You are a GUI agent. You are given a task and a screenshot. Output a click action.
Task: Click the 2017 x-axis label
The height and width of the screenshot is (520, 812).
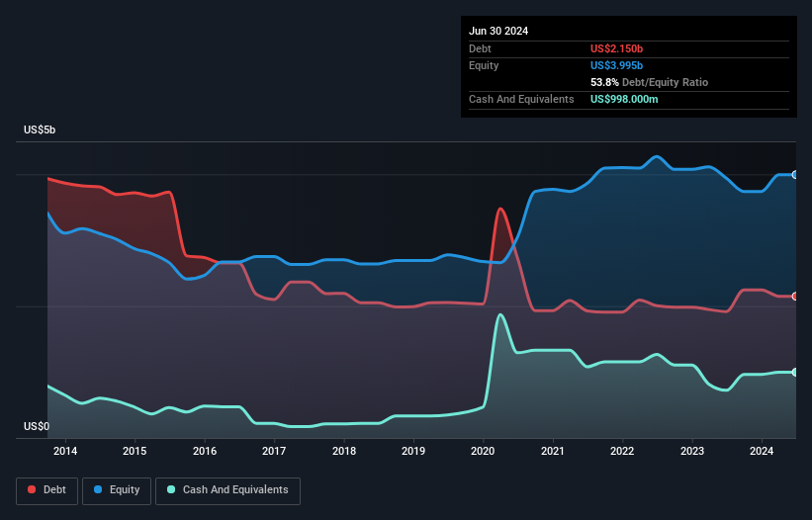(274, 451)
